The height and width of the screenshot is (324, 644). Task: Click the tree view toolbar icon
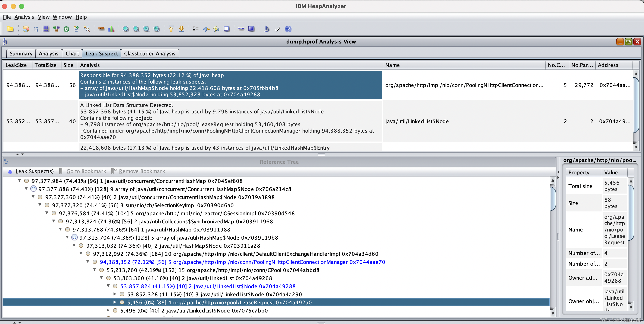[x=36, y=29]
